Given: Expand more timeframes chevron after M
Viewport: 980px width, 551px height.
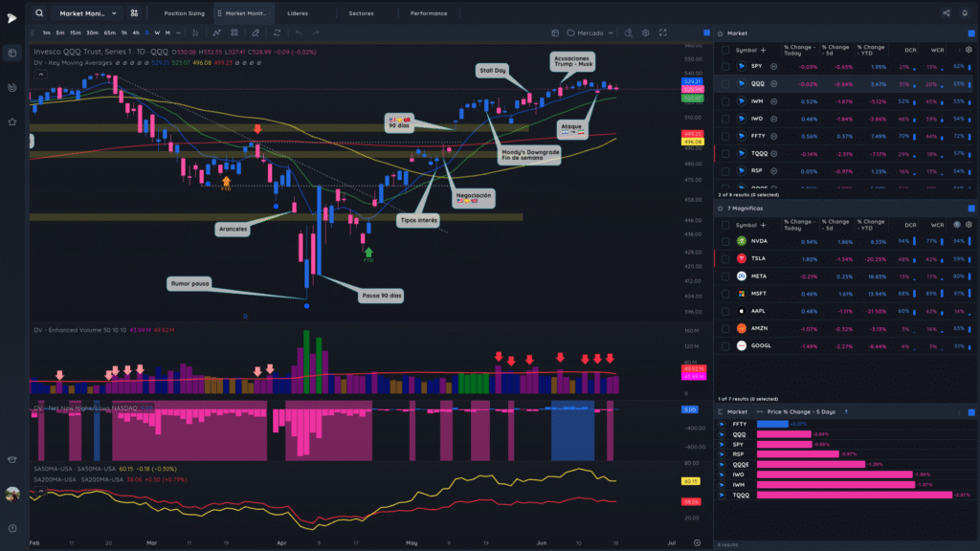Looking at the screenshot, I should [179, 33].
